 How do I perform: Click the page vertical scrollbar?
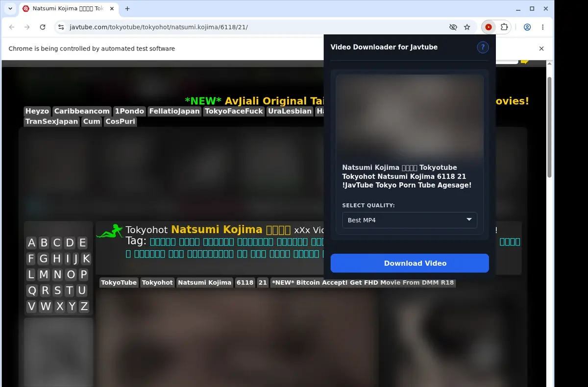click(550, 127)
